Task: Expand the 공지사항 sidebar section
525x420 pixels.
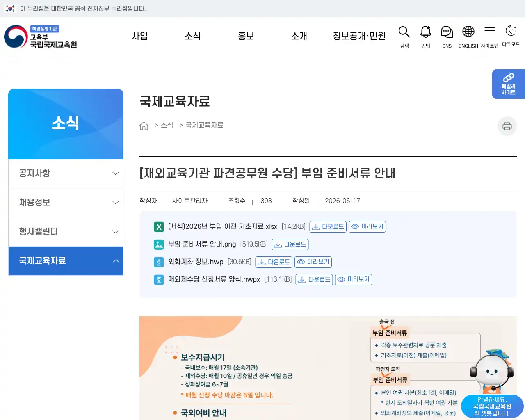Action: tap(66, 173)
